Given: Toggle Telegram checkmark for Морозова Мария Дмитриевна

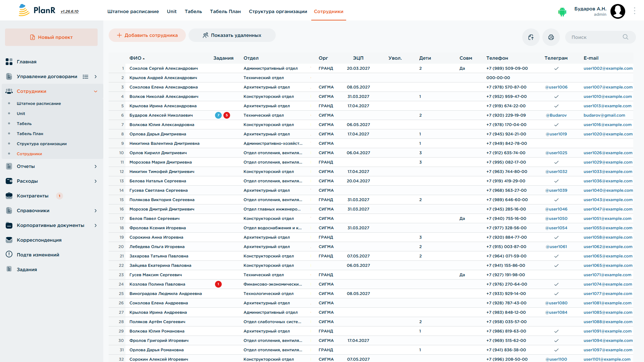Looking at the screenshot, I should (x=556, y=162).
